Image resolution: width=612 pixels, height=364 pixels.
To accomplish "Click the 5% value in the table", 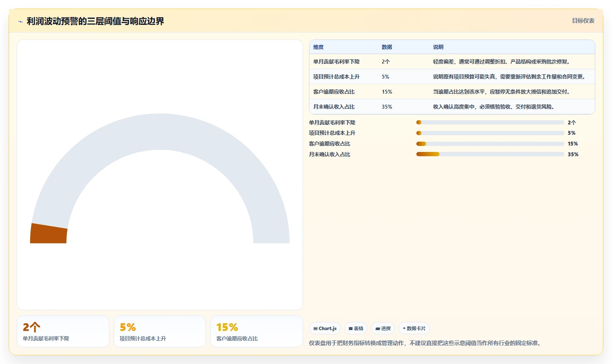I will (x=385, y=77).
